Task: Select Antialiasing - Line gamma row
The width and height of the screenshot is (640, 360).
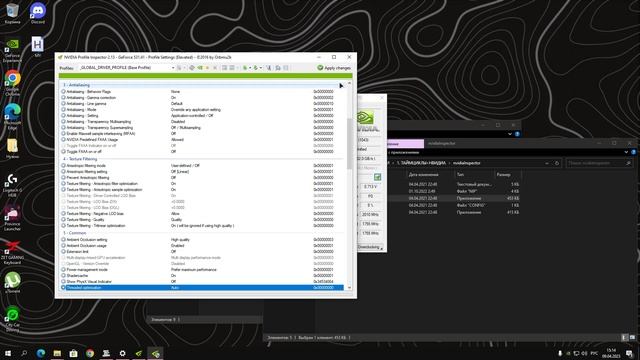Action: pyautogui.click(x=202, y=104)
